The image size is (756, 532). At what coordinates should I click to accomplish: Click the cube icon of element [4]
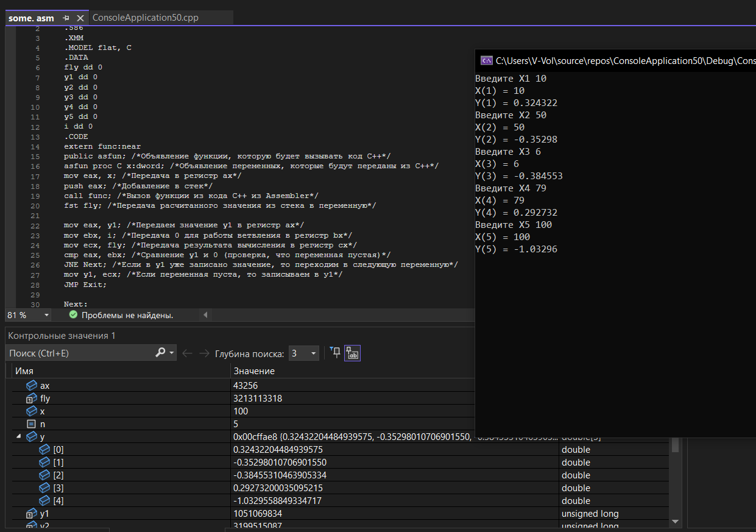(x=44, y=501)
